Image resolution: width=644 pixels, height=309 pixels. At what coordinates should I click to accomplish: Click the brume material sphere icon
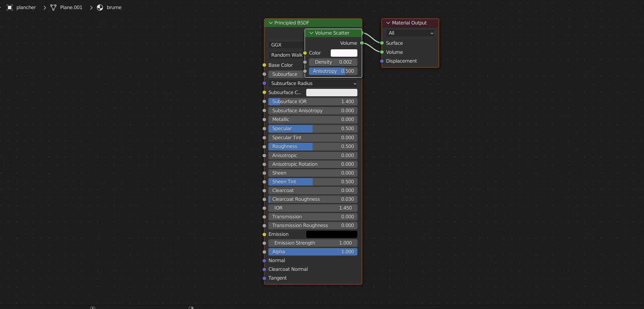pos(100,7)
